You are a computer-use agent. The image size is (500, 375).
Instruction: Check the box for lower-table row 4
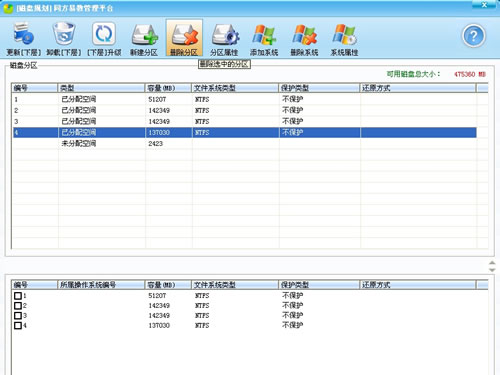coord(18,325)
